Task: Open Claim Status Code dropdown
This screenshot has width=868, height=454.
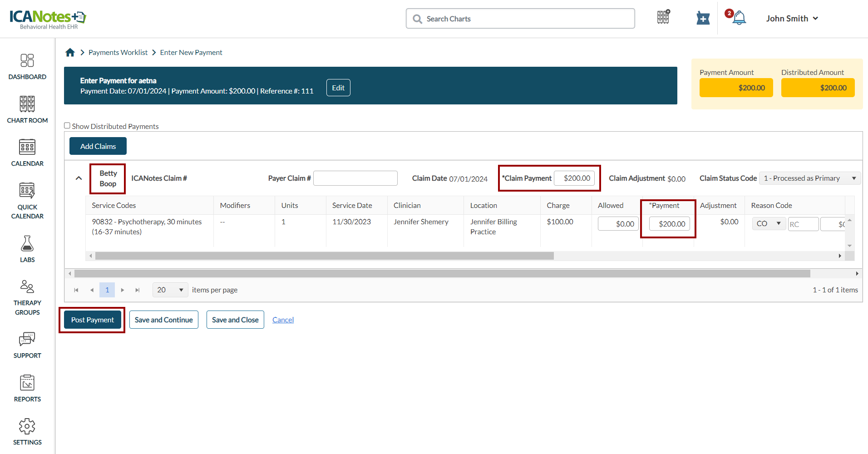Action: [809, 178]
